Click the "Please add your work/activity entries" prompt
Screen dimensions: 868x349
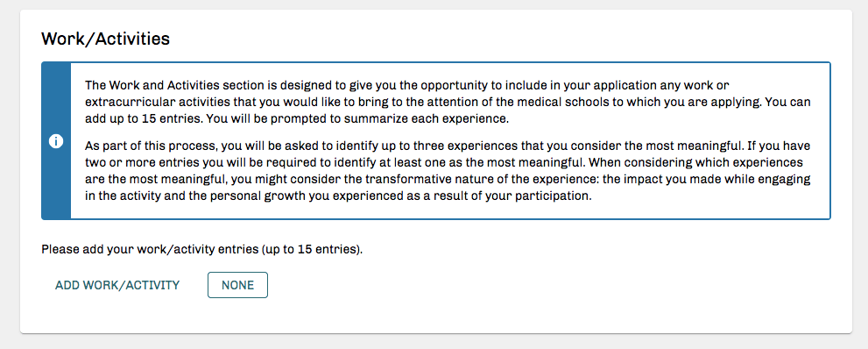click(202, 249)
